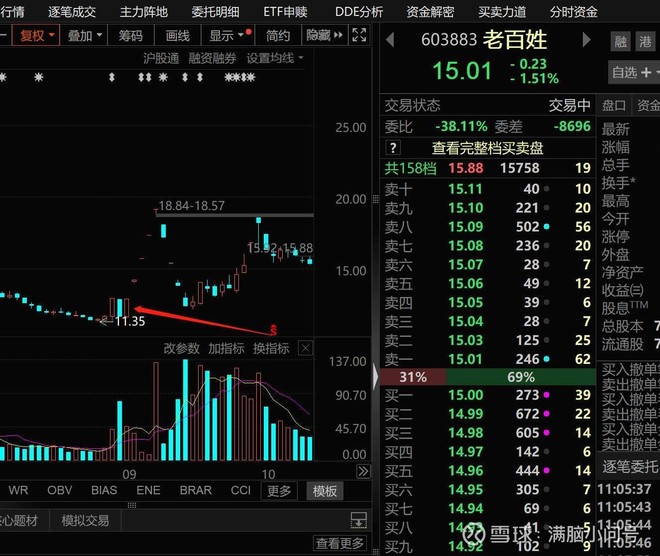Click the 逐笔委托 header
Viewport: 660px width, 556px height.
[x=630, y=466]
